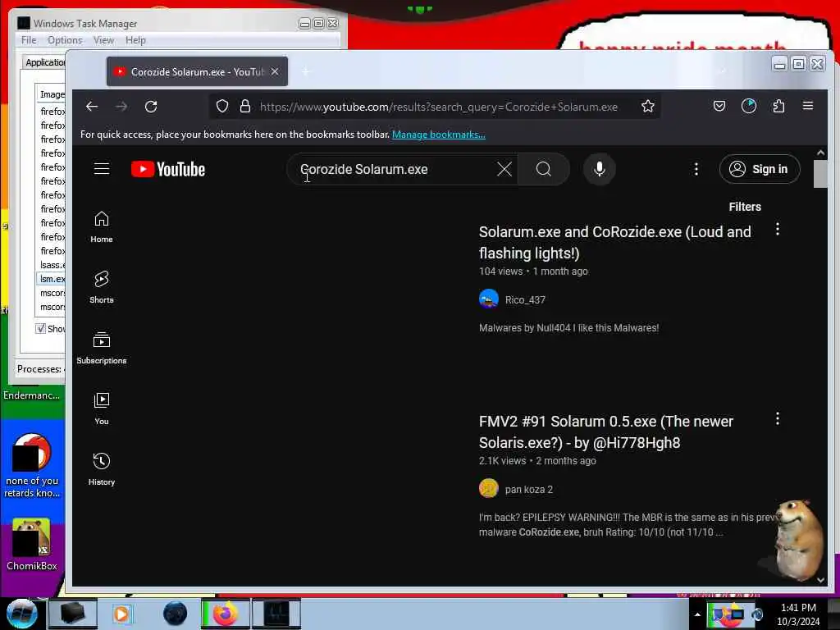Viewport: 840px width, 630px height.
Task: Open Task Manager taskbar button
Action: 276,614
